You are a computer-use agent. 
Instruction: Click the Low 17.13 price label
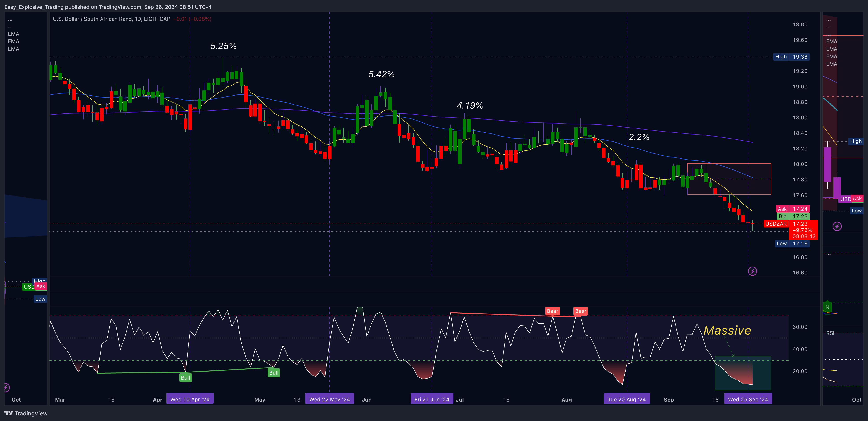tap(792, 244)
